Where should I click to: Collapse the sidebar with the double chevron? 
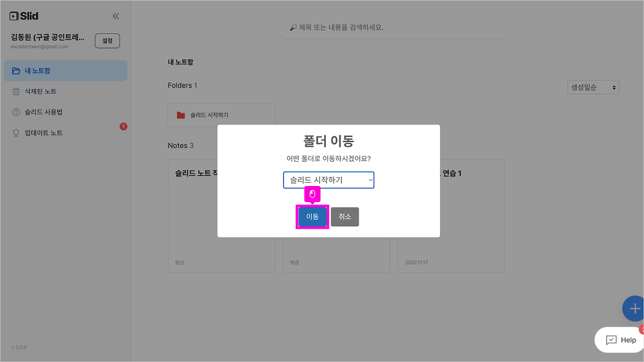click(116, 16)
